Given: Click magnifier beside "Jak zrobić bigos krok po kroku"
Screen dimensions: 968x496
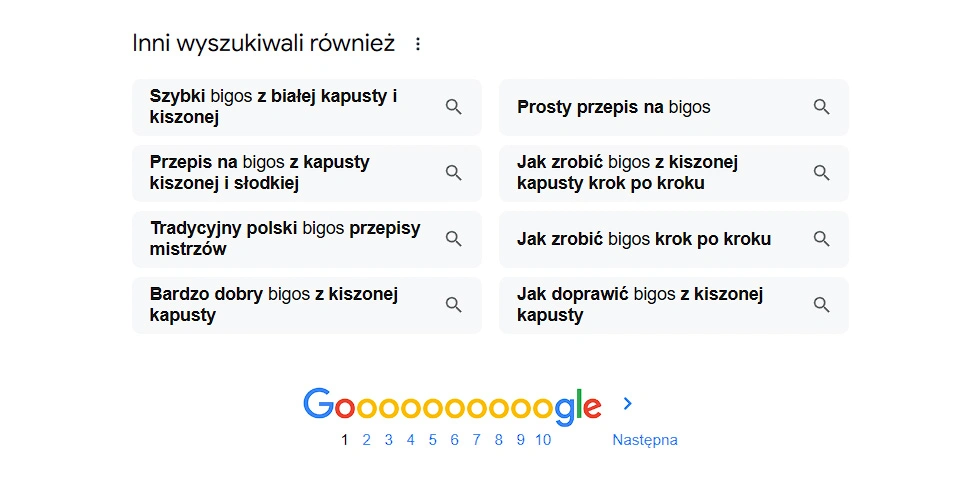Looking at the screenshot, I should [x=821, y=239].
